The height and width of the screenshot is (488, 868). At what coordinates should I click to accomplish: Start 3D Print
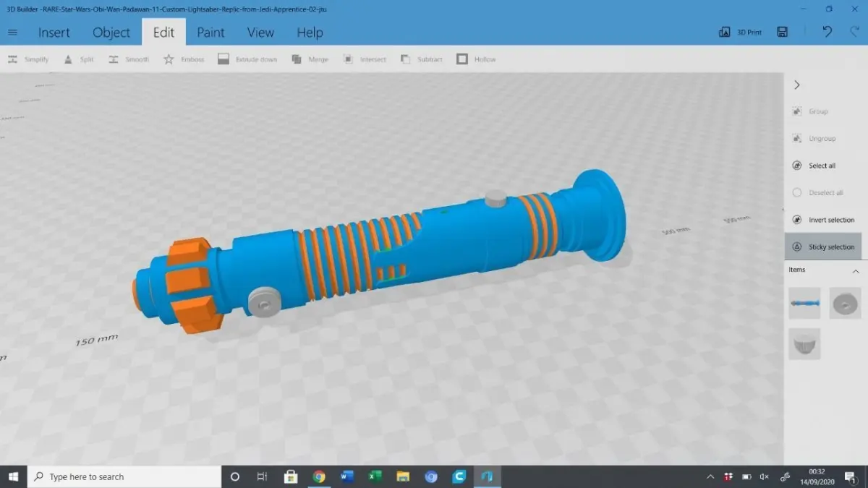(x=740, y=33)
